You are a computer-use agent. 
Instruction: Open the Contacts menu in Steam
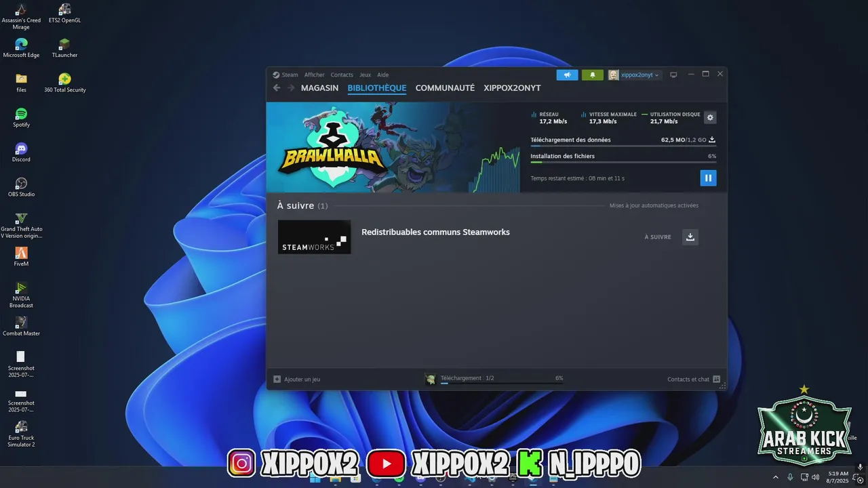pyautogui.click(x=342, y=75)
